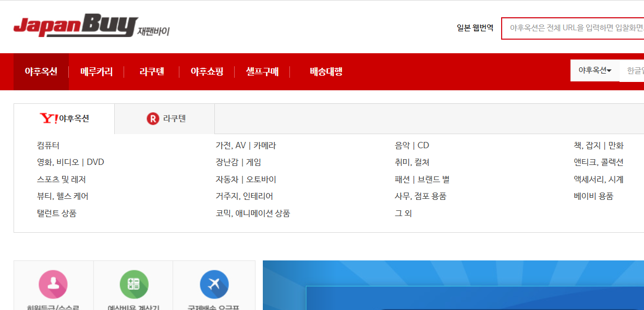Open the 코믹, 애니메이션 상품 category
The height and width of the screenshot is (310, 644).
253,213
